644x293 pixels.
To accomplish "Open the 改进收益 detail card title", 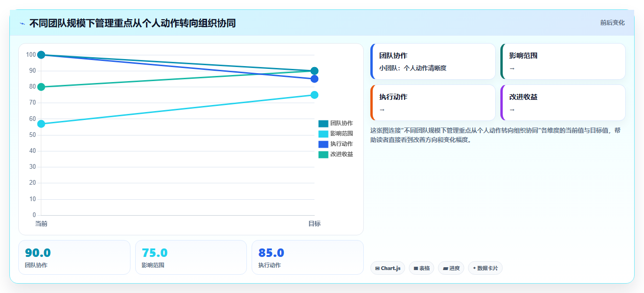I will click(523, 97).
